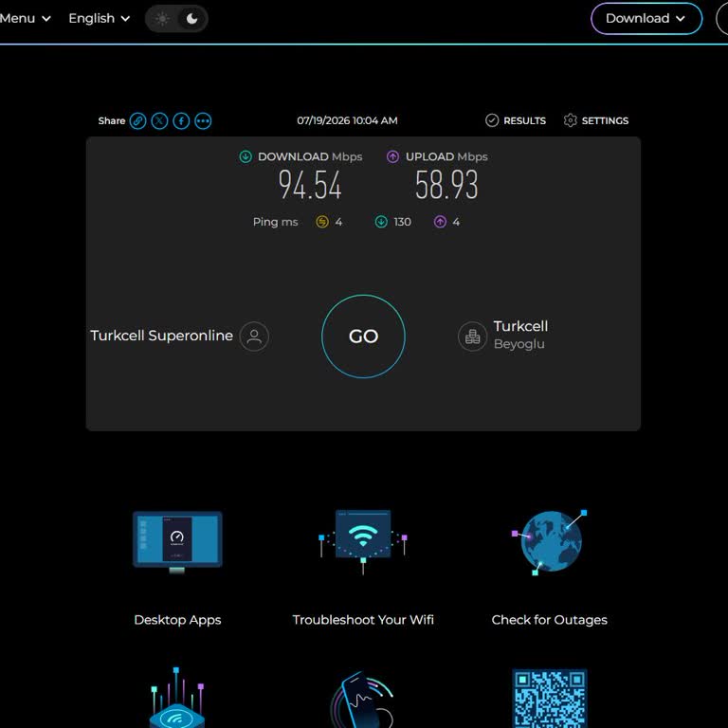Share the result on Facebook
728x728 pixels.
coord(181,121)
